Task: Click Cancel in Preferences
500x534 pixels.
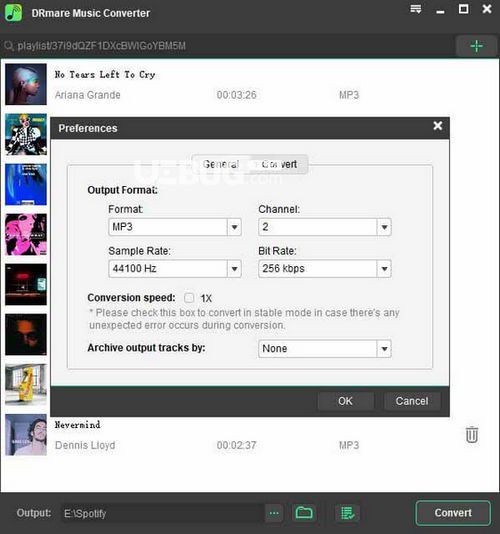Action: pyautogui.click(x=412, y=401)
